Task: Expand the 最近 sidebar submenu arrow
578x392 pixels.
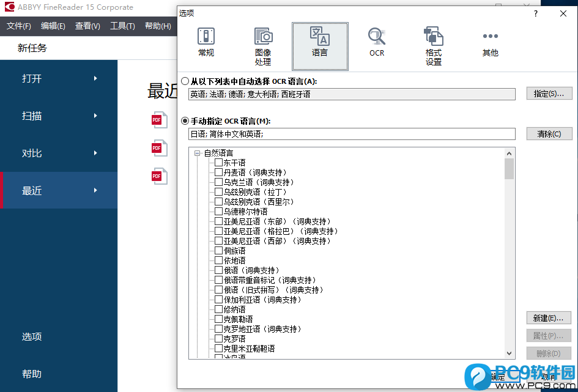Action: (x=95, y=190)
